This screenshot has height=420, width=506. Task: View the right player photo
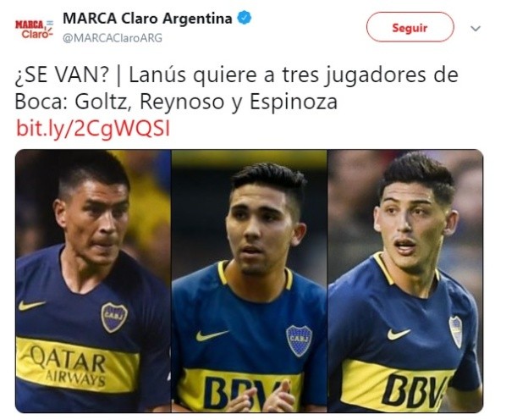(x=405, y=281)
